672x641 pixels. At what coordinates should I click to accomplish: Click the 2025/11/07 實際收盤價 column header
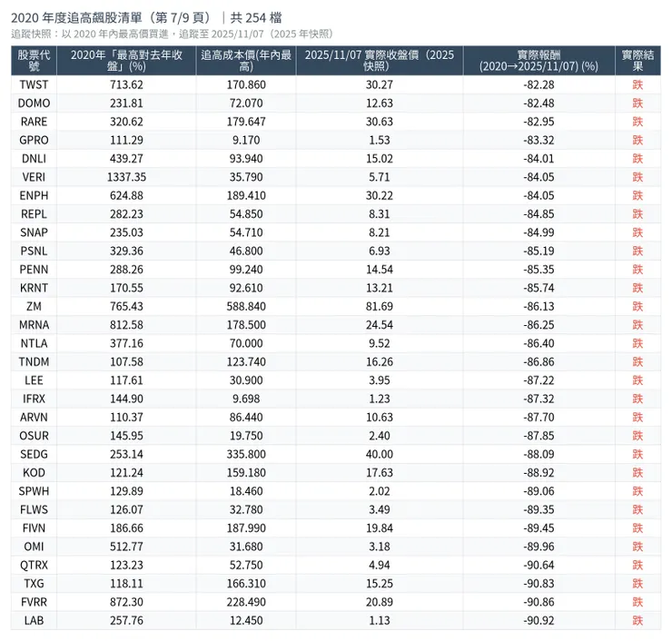tap(380, 61)
